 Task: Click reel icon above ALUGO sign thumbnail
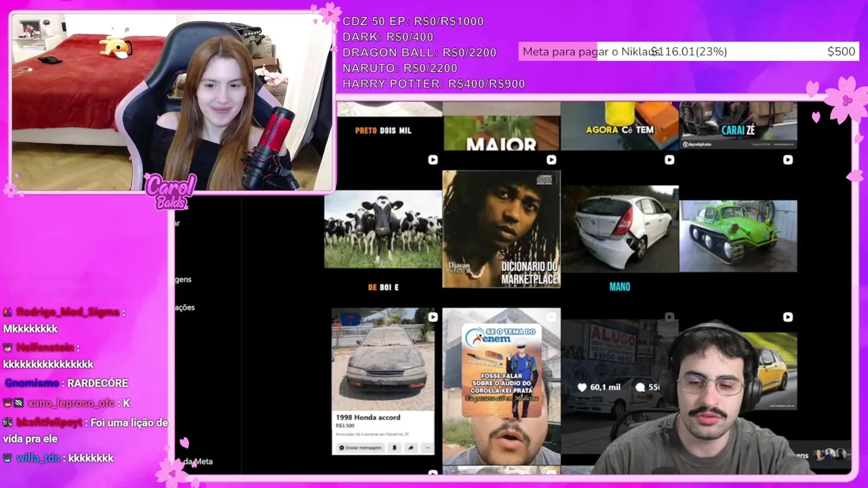tap(669, 317)
